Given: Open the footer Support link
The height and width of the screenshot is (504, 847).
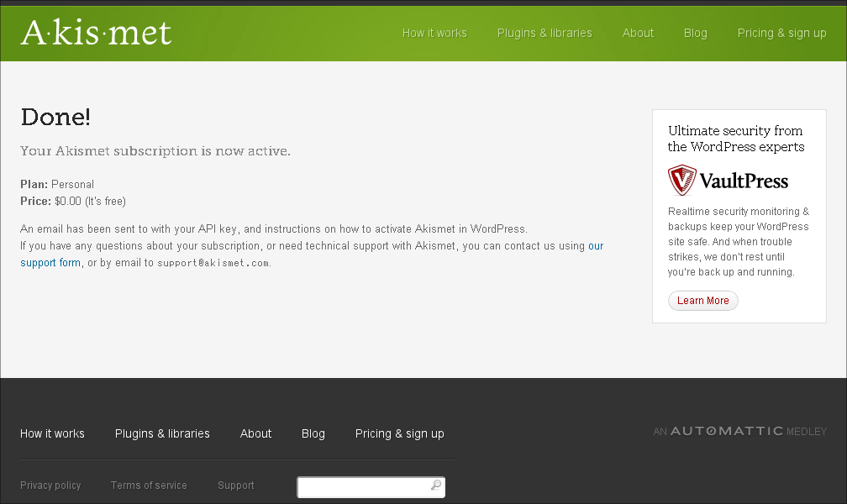Looking at the screenshot, I should (235, 485).
